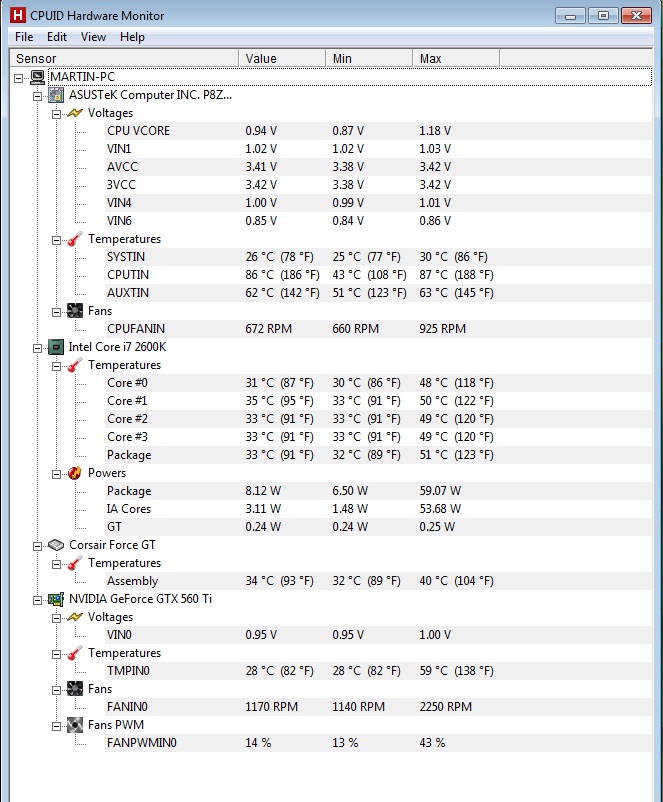Click the CPU Temperatures thermometer icon

(x=75, y=365)
